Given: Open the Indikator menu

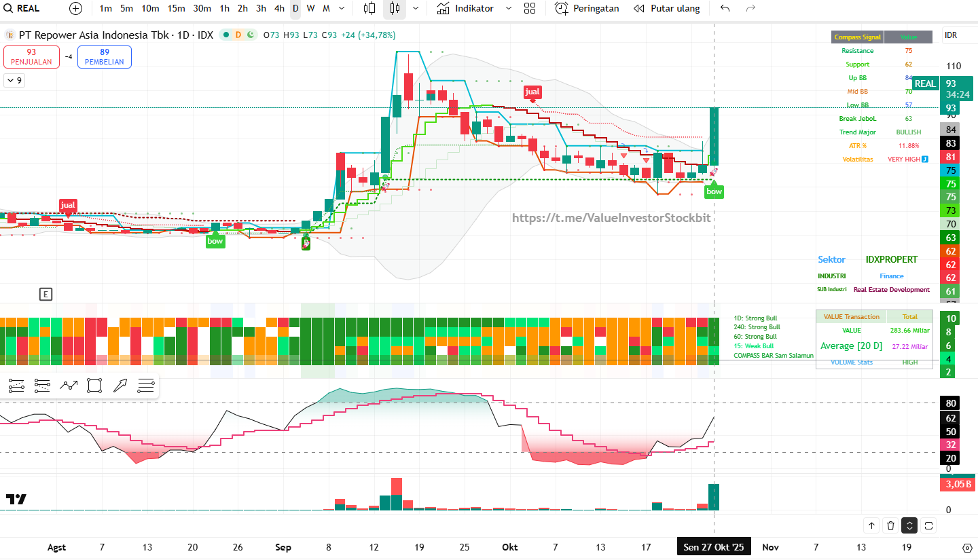Looking at the screenshot, I should (x=465, y=9).
